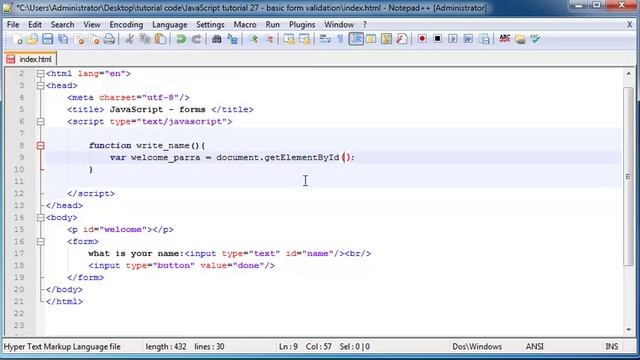Click the Open file folder icon
Viewport: 640px width, 360px height.
[x=32, y=39]
